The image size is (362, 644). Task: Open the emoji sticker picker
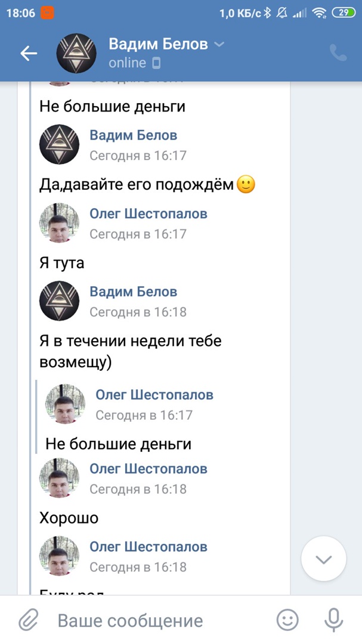pos(288,621)
